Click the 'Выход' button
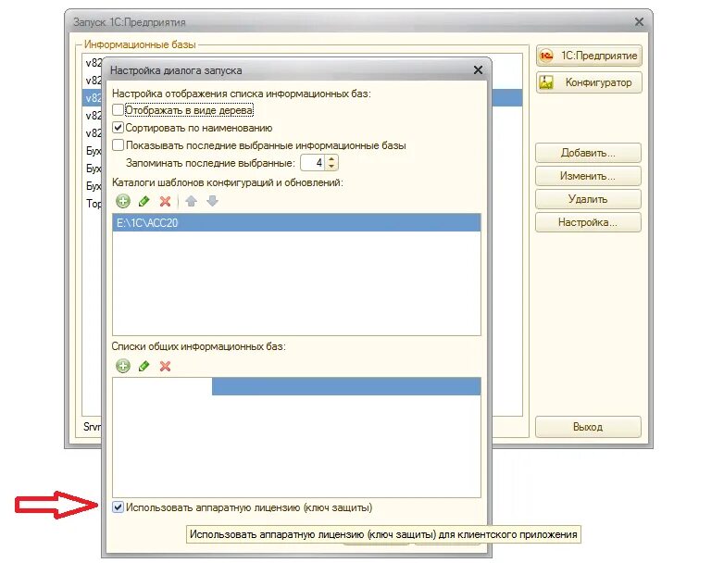The image size is (724, 588). [588, 427]
